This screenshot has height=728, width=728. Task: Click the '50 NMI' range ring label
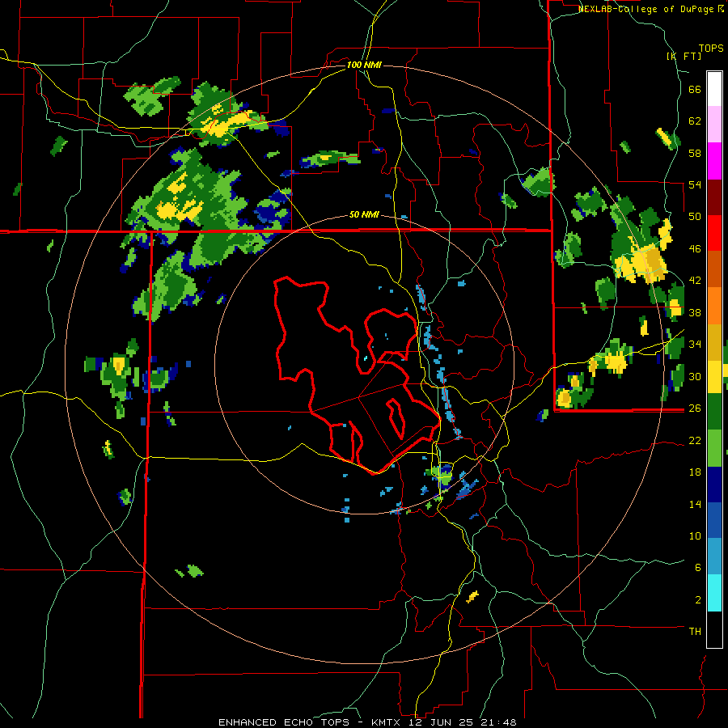pos(364,214)
